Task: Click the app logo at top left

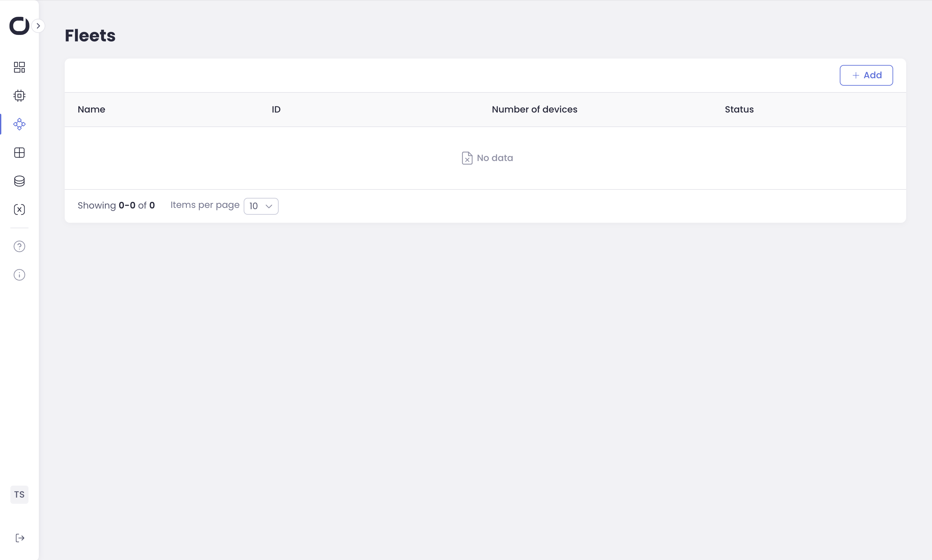Action: [x=19, y=26]
